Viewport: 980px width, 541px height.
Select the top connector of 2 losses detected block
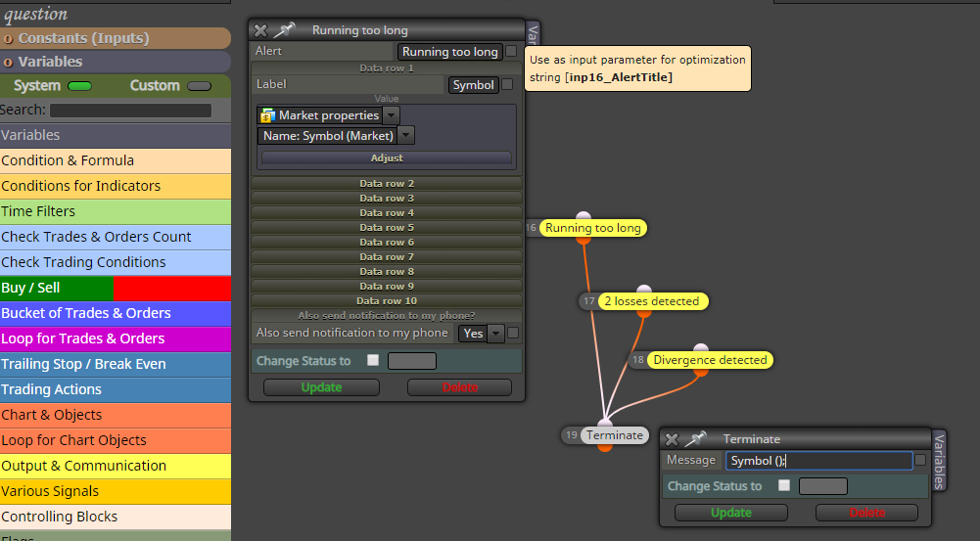pyautogui.click(x=644, y=290)
